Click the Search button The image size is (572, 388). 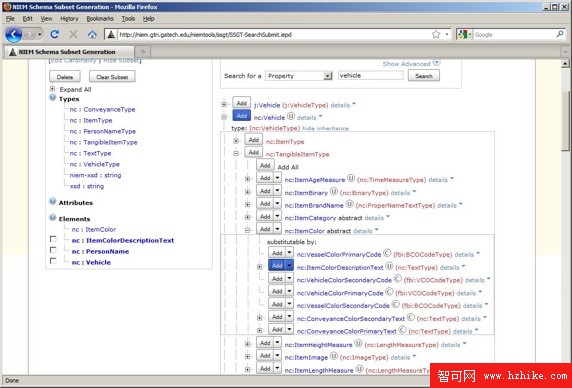click(424, 76)
